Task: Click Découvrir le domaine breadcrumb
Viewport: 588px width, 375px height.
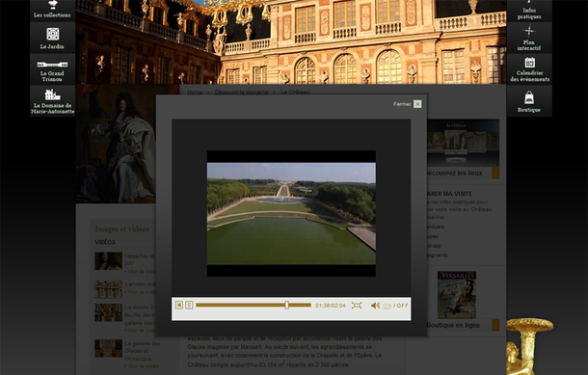Action: [241, 92]
